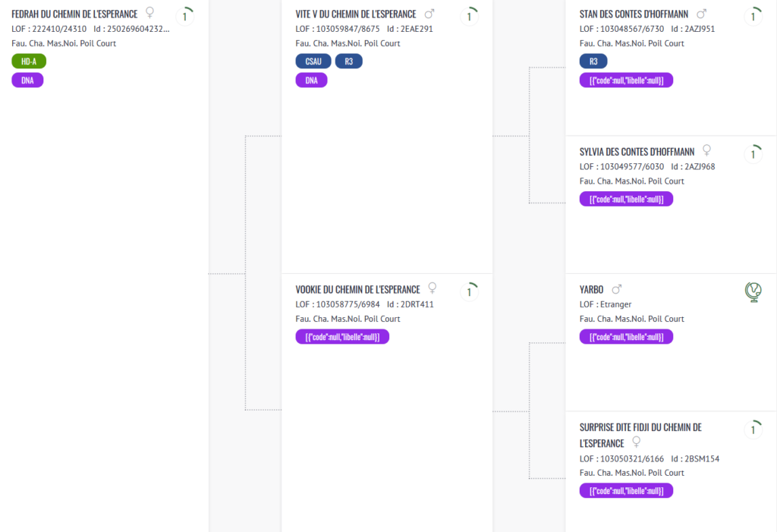
Task: Click the male symbol beside VITE V
Action: (x=429, y=14)
